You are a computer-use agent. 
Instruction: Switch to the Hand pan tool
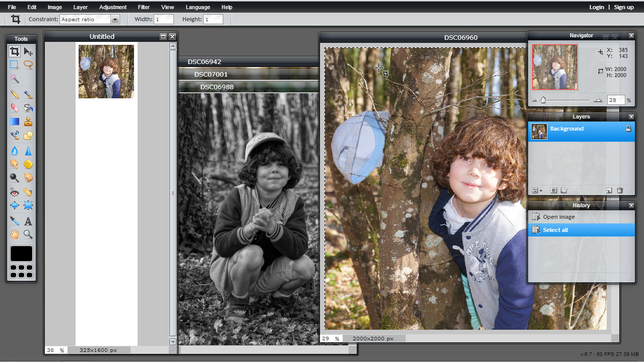(x=14, y=234)
